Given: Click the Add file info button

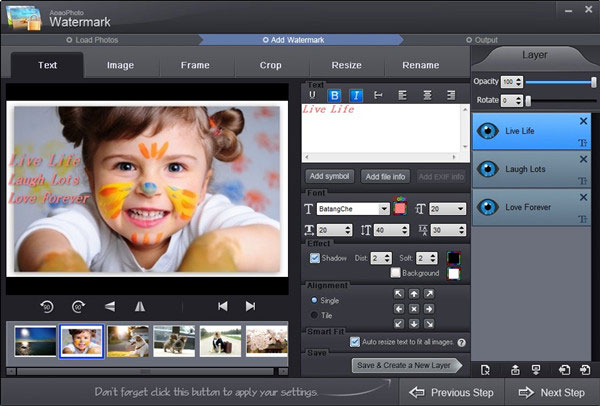Looking at the screenshot, I should coord(385,176).
